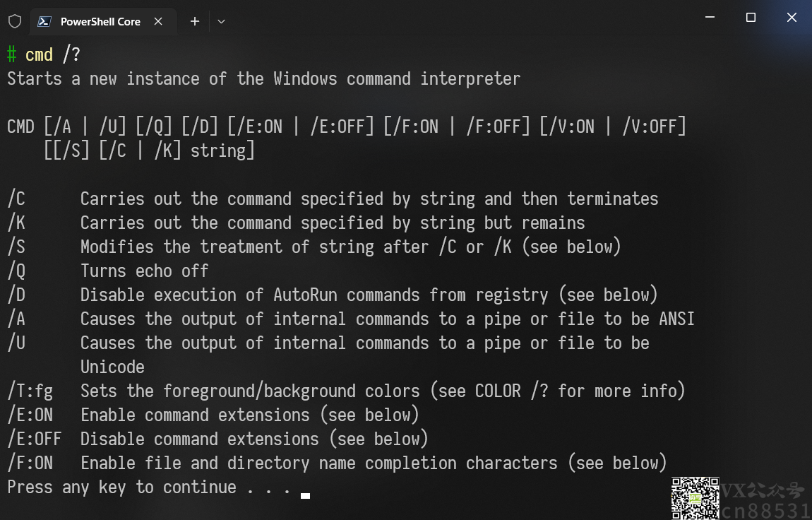Screen dimensions: 812x520
Task: Click the /T:fg option label
Action: pyautogui.click(x=30, y=391)
